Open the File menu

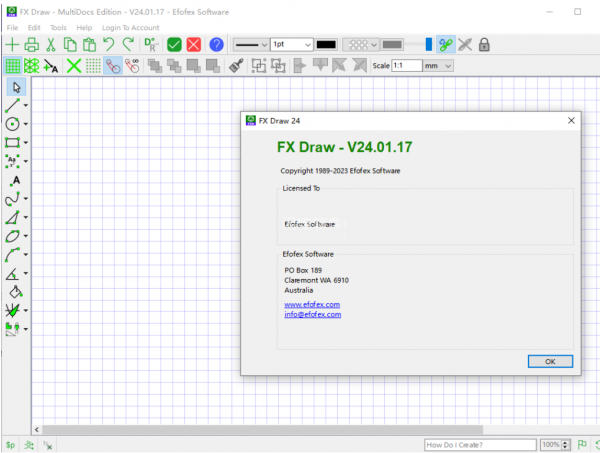pos(12,28)
